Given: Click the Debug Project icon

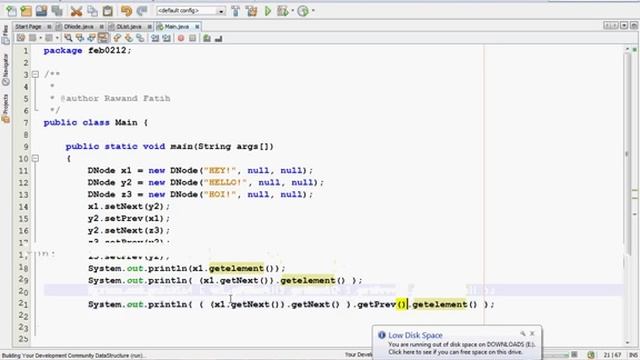Looking at the screenshot, I should [282, 11].
